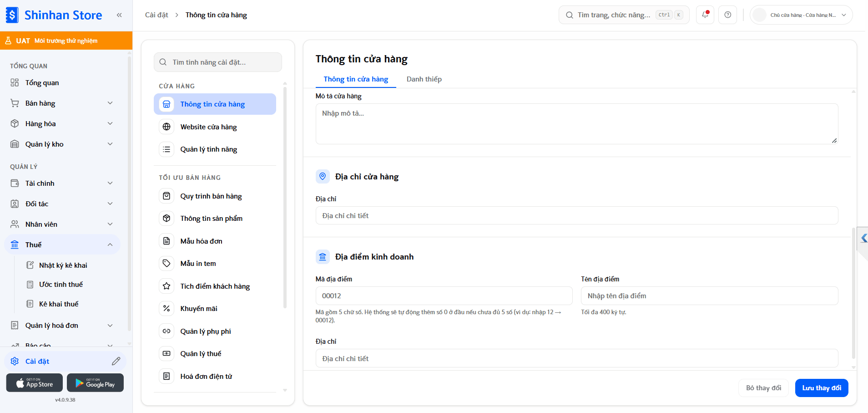
Task: Open Mẫu in tem tag icon
Action: point(167,263)
